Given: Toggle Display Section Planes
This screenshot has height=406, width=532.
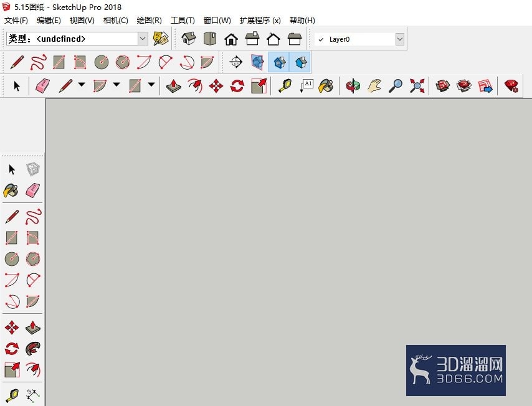Looking at the screenshot, I should [257, 62].
